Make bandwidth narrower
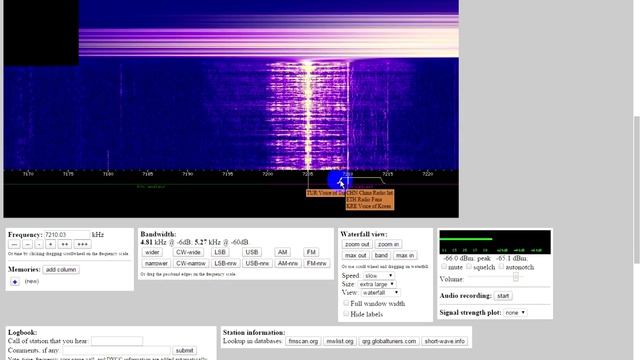This screenshot has width=640, height=360. point(156,264)
